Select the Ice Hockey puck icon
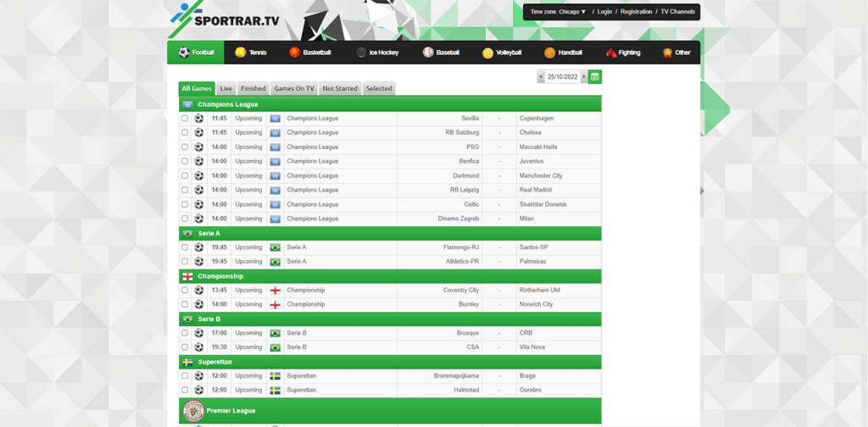Viewport: 868px width, 427px height. point(361,53)
